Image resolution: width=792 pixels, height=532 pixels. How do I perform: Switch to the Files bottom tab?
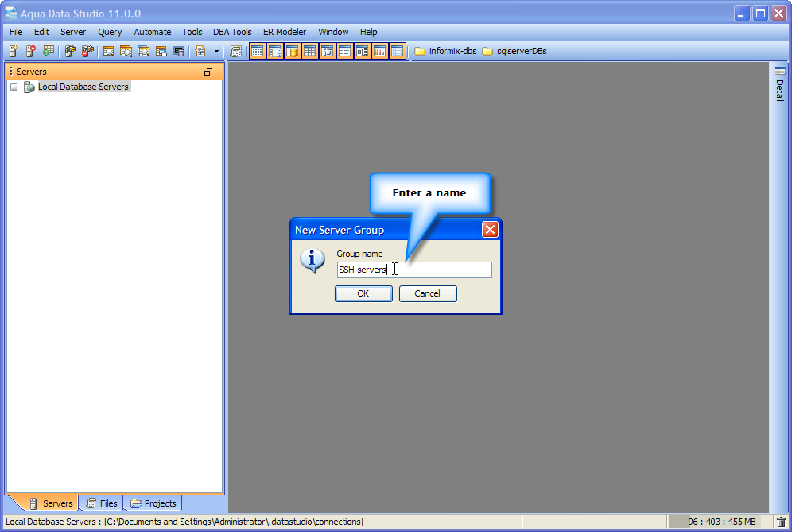(102, 503)
